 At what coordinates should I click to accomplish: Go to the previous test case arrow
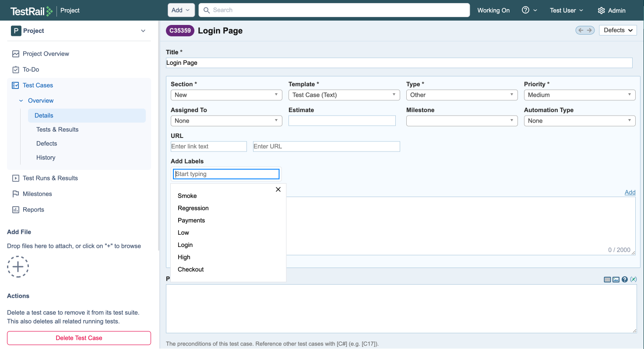(x=581, y=30)
